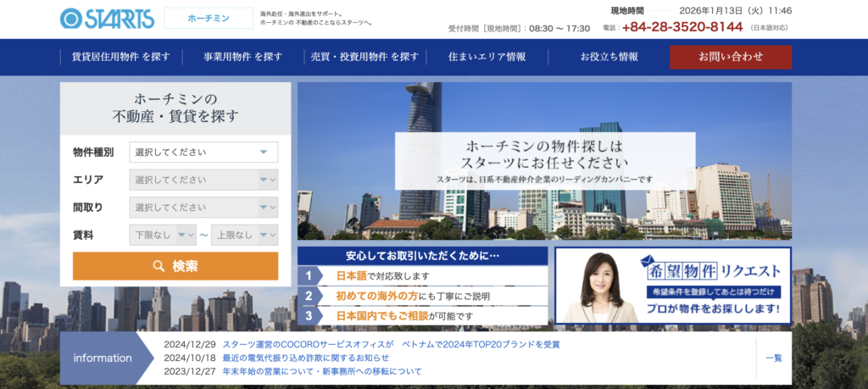Click the 受付時間 08:30 ~ 17:30 text

[x=520, y=28]
